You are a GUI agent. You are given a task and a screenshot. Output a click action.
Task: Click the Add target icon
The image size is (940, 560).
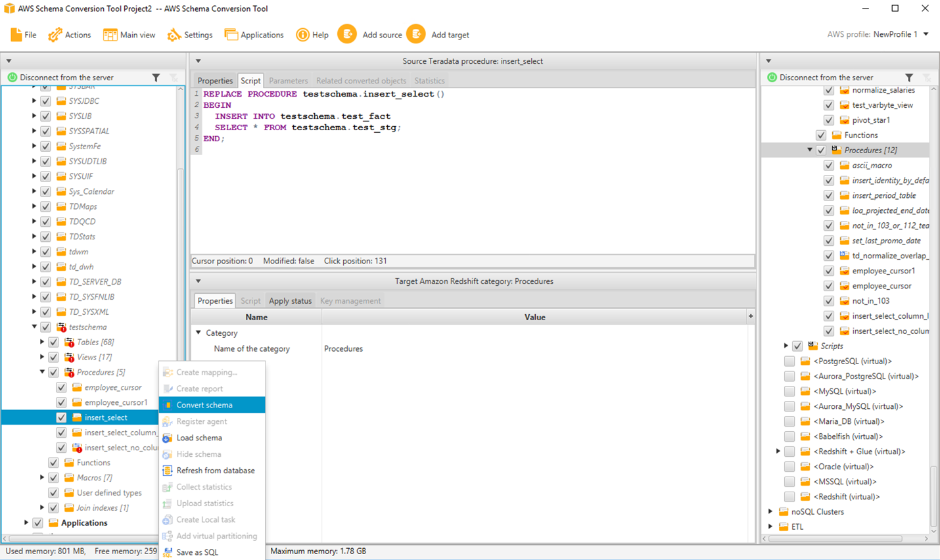coord(416,34)
